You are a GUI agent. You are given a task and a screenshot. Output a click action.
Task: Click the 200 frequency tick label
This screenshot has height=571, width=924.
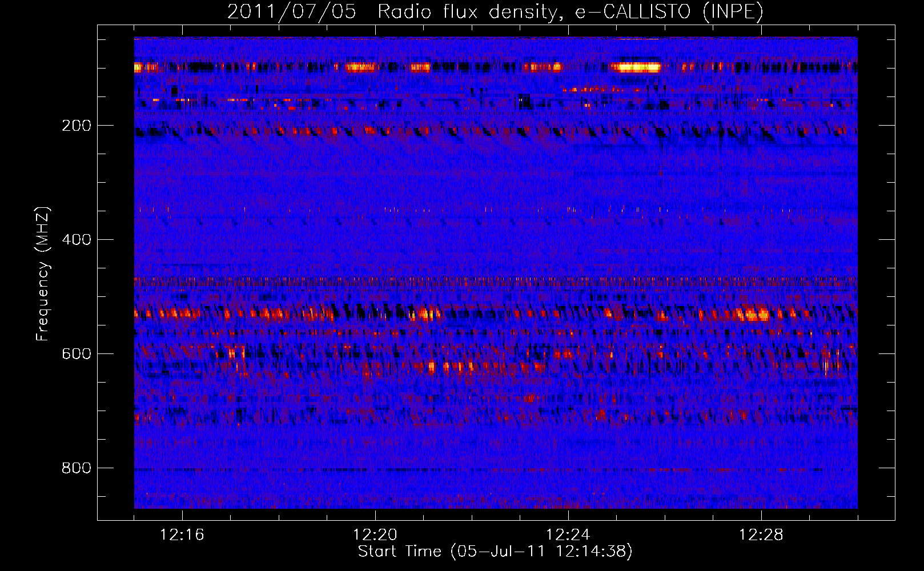77,126
